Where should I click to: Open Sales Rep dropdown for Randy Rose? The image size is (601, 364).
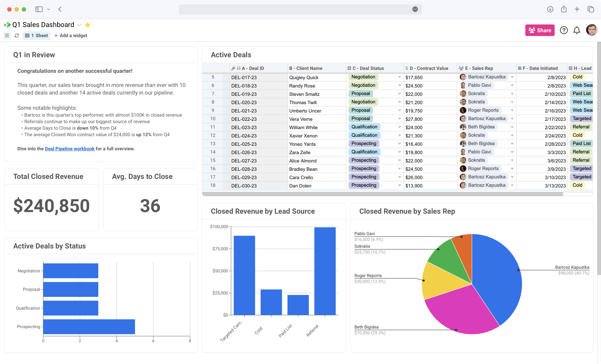click(x=512, y=85)
